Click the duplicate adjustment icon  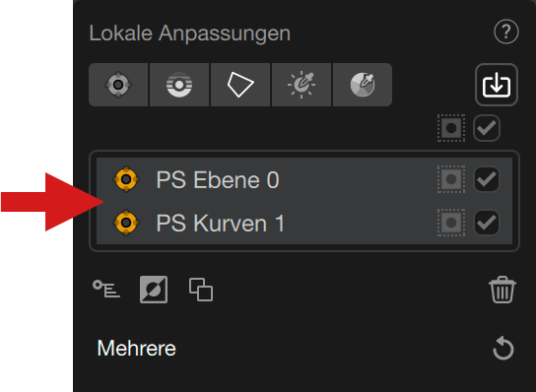pyautogui.click(x=201, y=290)
